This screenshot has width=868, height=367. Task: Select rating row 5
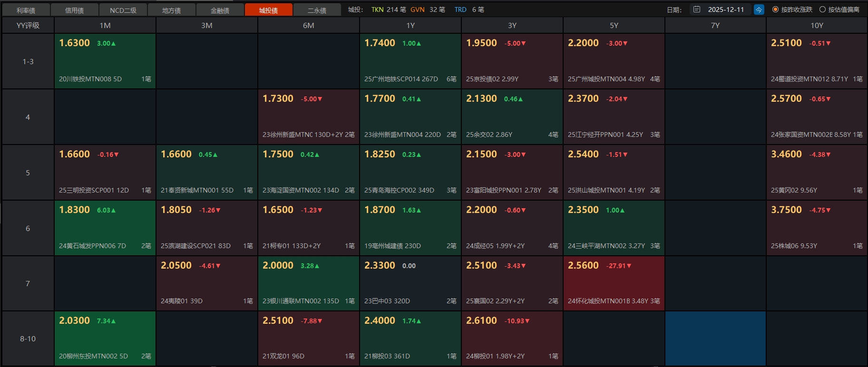pyautogui.click(x=28, y=173)
